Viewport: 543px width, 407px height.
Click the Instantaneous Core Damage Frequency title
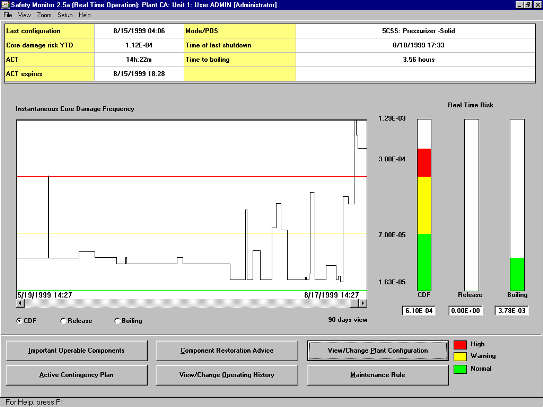(75, 109)
